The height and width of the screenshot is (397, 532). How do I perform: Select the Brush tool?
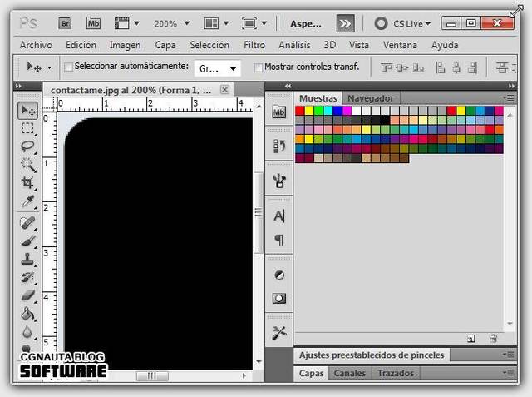click(27, 241)
